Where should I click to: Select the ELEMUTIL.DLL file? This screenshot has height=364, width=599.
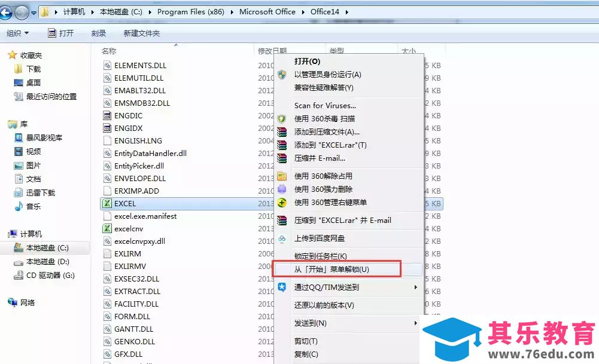139,78
